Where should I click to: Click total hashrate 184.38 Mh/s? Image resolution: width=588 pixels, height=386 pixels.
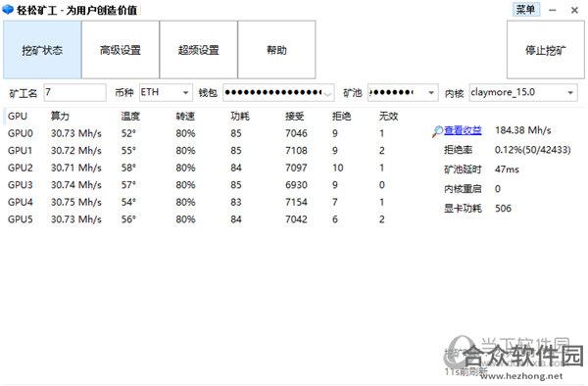point(523,130)
